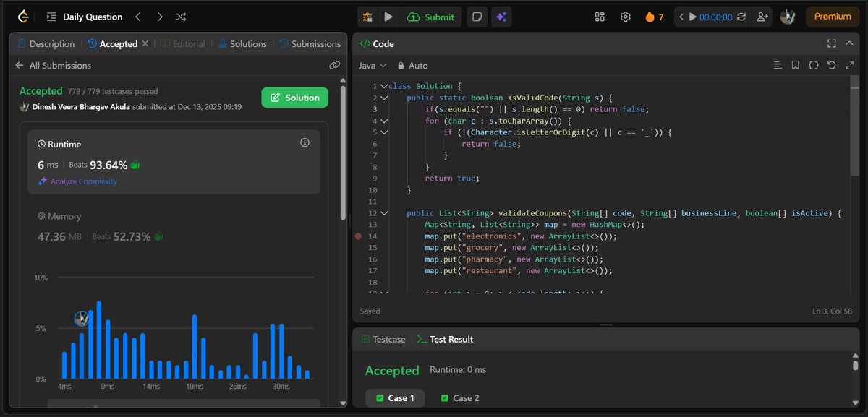The height and width of the screenshot is (417, 868).
Task: Click the avatar marker on the runtime chart
Action: coord(82,319)
